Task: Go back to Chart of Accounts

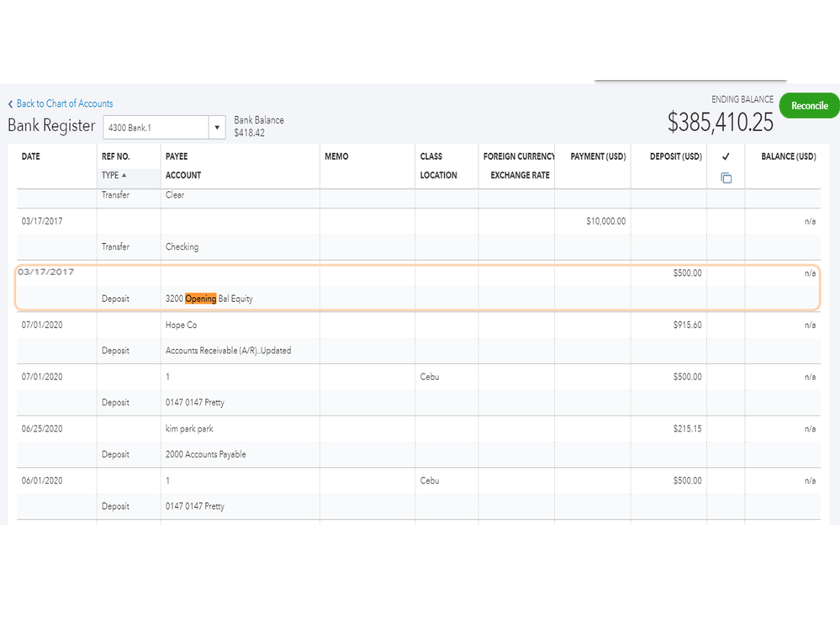Action: pyautogui.click(x=64, y=103)
